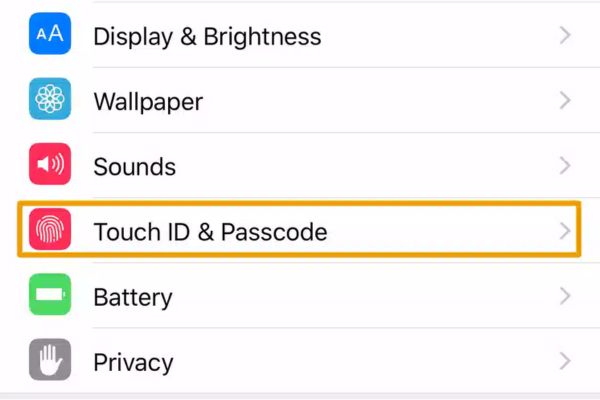Tap the green Battery icon
The height and width of the screenshot is (400, 600).
(x=49, y=297)
